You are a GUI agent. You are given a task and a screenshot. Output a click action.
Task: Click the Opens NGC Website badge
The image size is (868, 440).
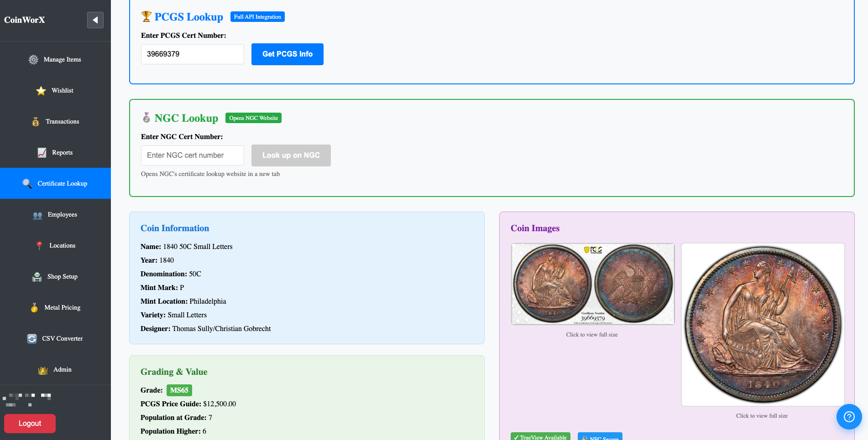pyautogui.click(x=253, y=118)
